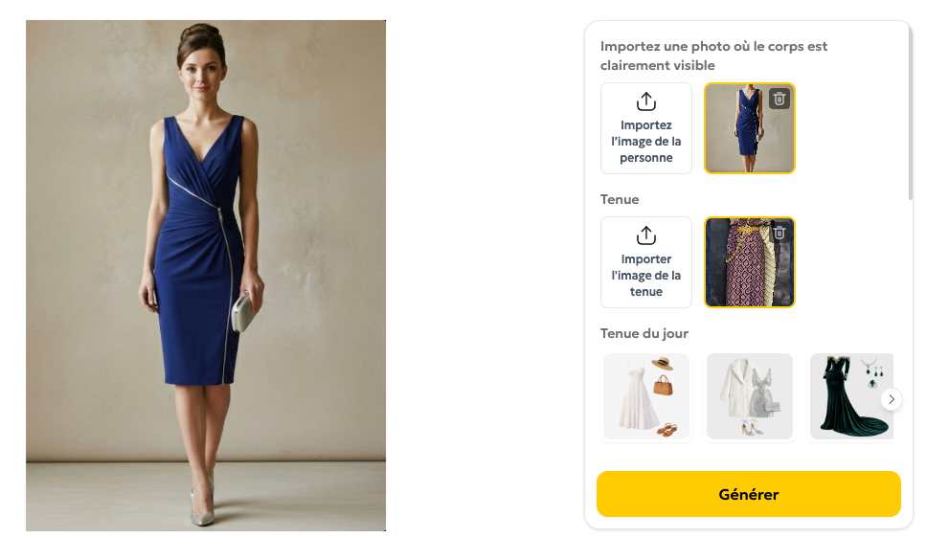926x560 pixels.
Task: Pick the white fur coat and silver dress outfit
Action: (750, 397)
